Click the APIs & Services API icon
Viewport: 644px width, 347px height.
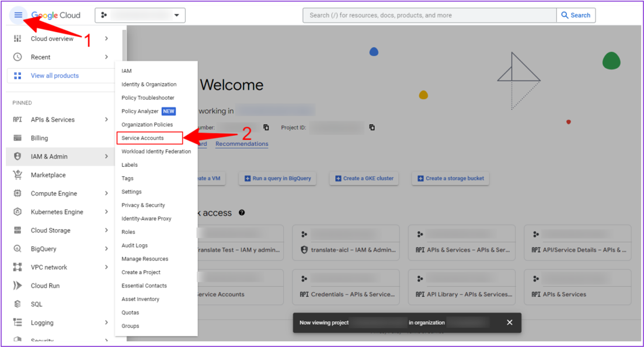(x=18, y=120)
